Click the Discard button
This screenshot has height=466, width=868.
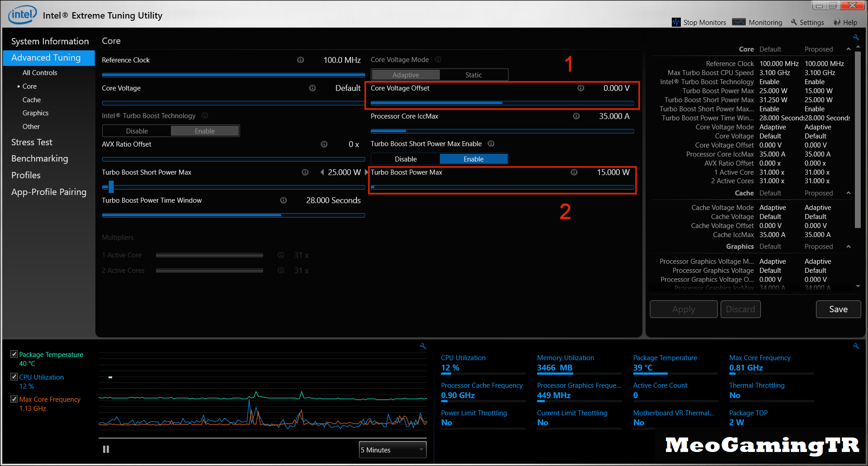pos(741,309)
